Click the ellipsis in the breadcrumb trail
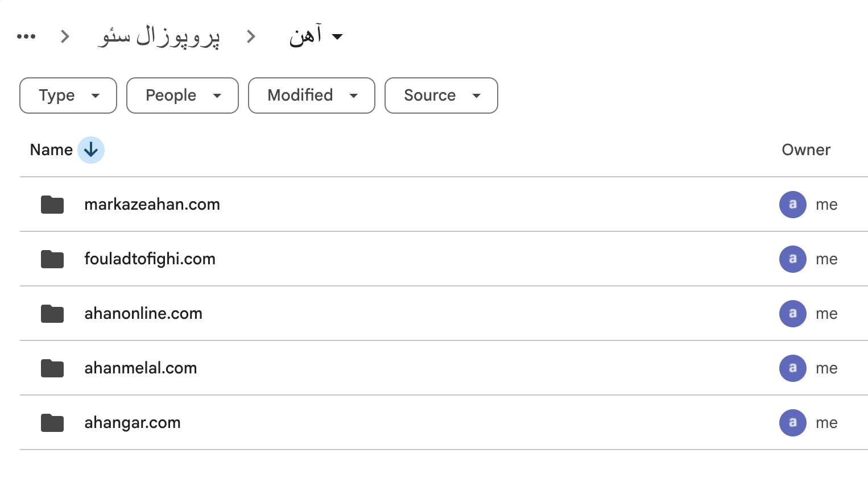The image size is (868, 499). coord(25,36)
